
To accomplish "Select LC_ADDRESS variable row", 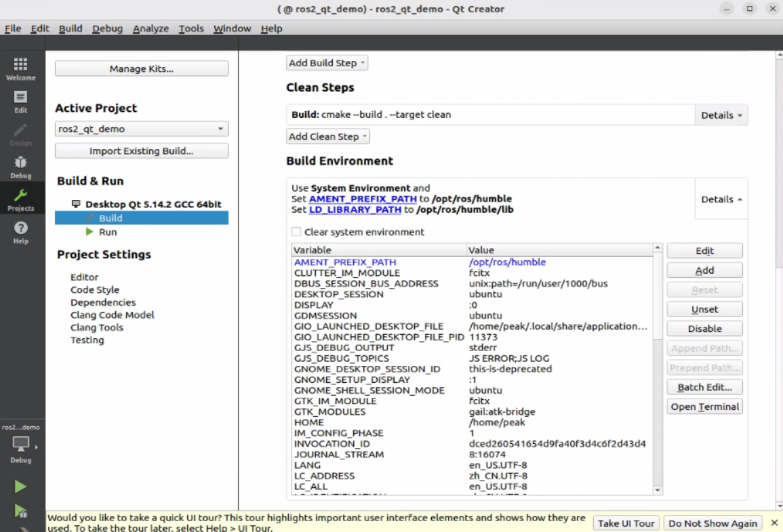I will [x=472, y=476].
